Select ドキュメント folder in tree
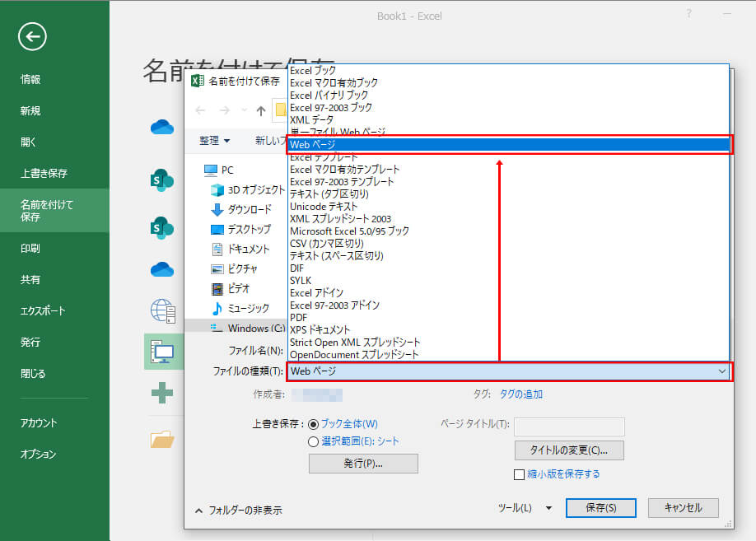This screenshot has height=541, width=756. point(249,250)
